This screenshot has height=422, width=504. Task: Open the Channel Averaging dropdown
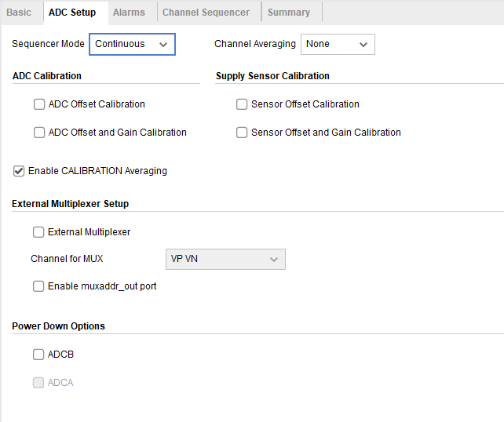[x=338, y=44]
